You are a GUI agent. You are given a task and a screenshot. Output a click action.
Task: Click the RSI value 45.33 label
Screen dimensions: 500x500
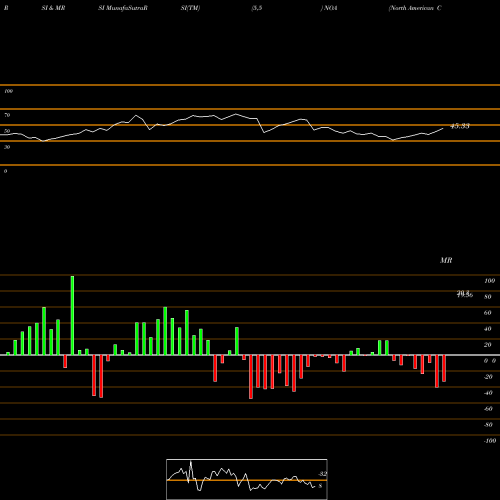(460, 126)
